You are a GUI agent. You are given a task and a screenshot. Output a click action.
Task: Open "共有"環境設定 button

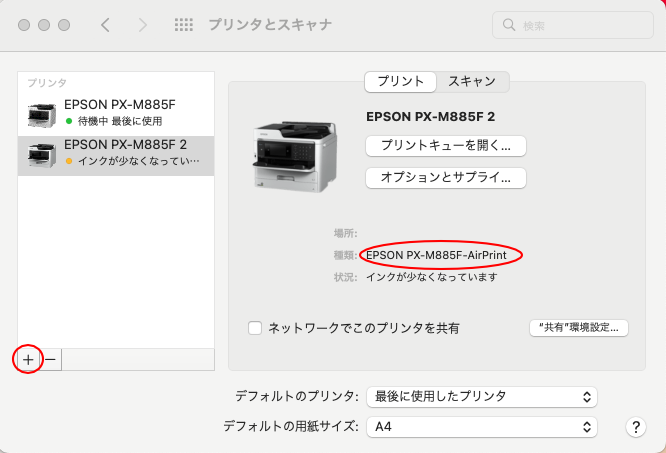[579, 328]
